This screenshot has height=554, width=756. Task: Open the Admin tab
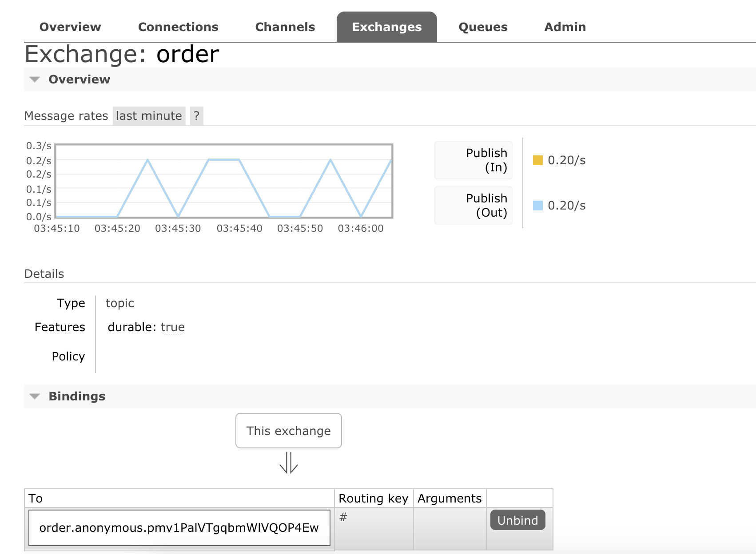(x=565, y=27)
